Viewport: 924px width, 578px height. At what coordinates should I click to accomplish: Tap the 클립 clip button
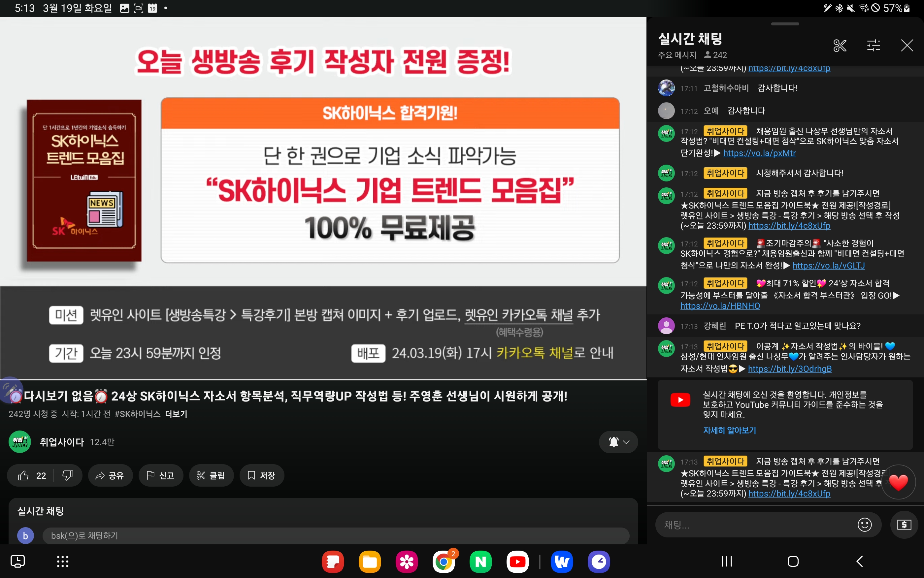(x=211, y=475)
